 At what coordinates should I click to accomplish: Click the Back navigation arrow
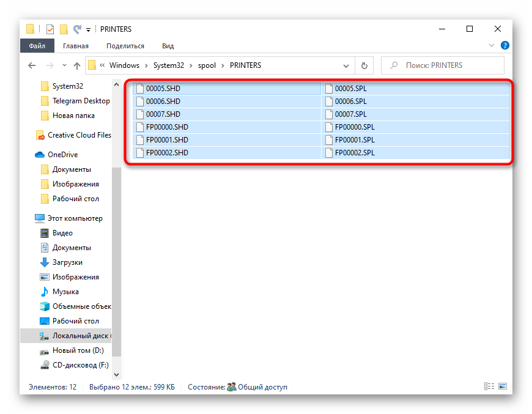point(32,65)
